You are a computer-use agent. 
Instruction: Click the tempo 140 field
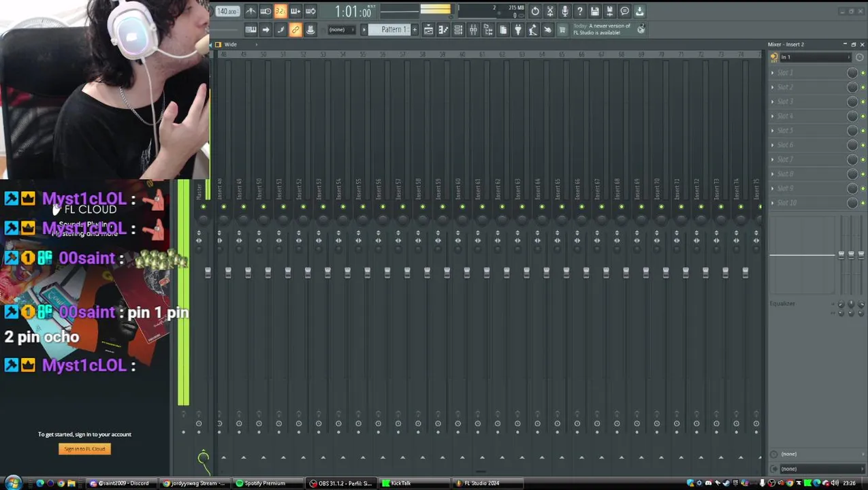click(x=227, y=11)
